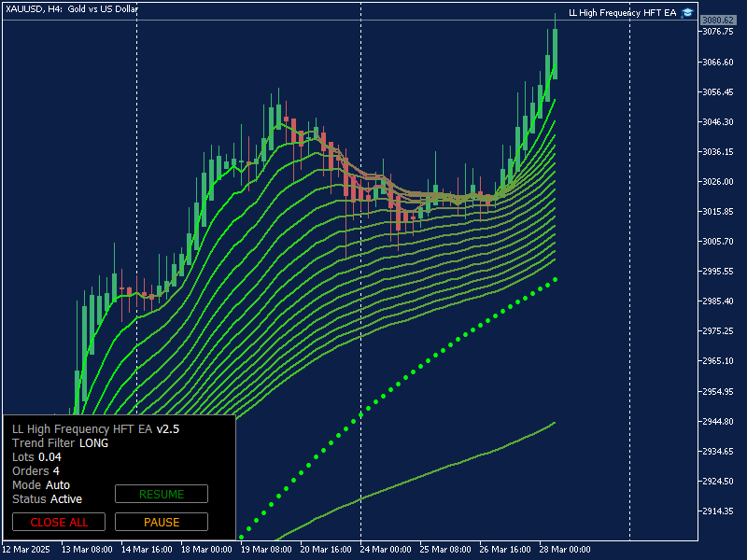Click the 12 Mar 2025 date label
The width and height of the screenshot is (747, 560).
26,549
